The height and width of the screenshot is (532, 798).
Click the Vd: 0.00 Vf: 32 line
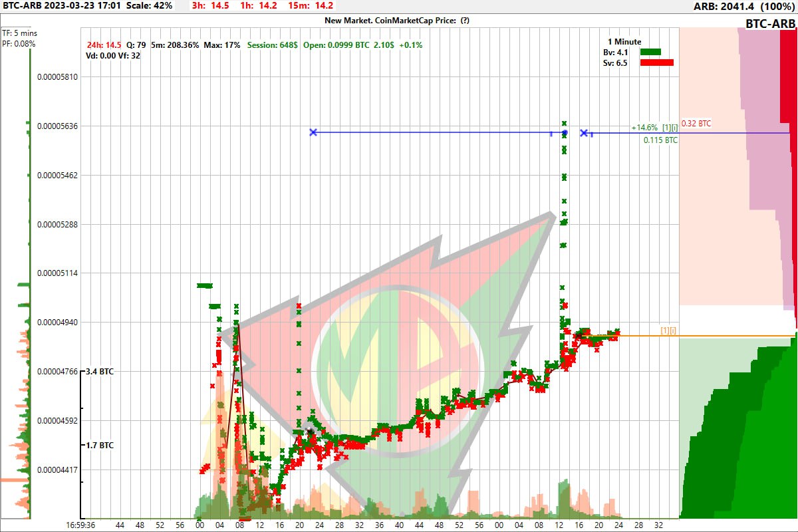(x=113, y=56)
